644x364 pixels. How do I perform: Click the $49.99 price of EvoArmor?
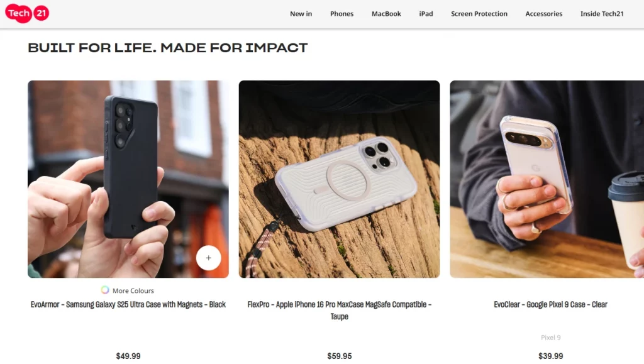[128, 356]
